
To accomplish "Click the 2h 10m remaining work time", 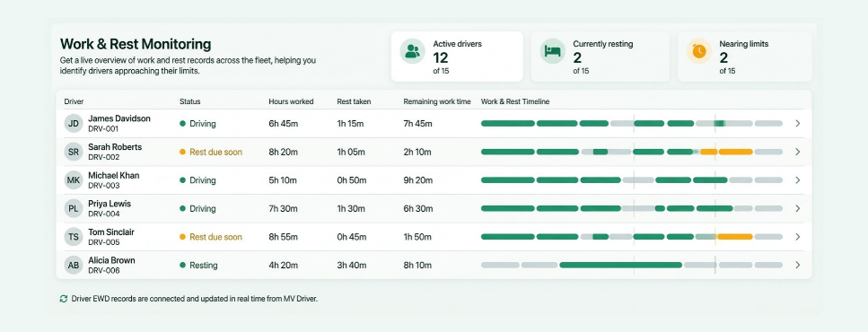I will coord(418,153).
